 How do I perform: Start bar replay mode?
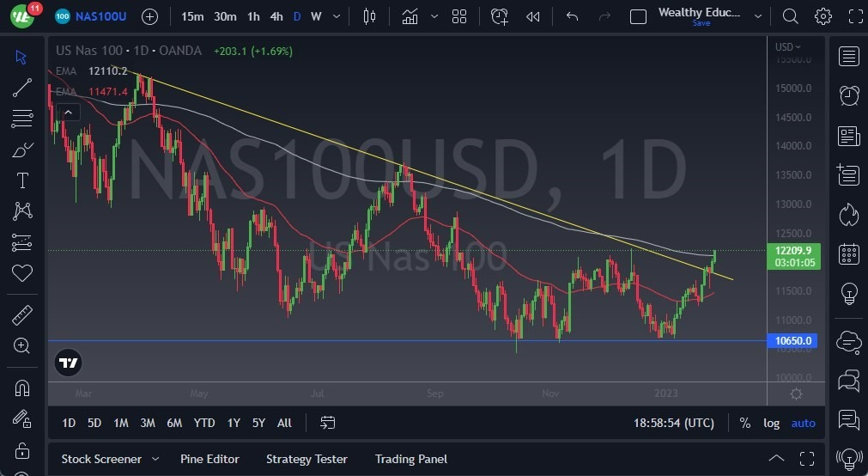point(533,16)
